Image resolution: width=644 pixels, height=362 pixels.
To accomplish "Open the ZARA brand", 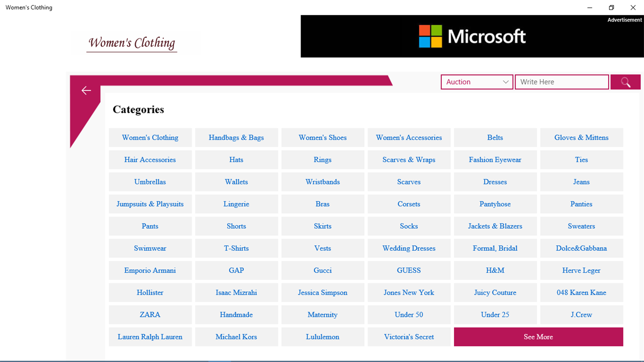I will [150, 315].
